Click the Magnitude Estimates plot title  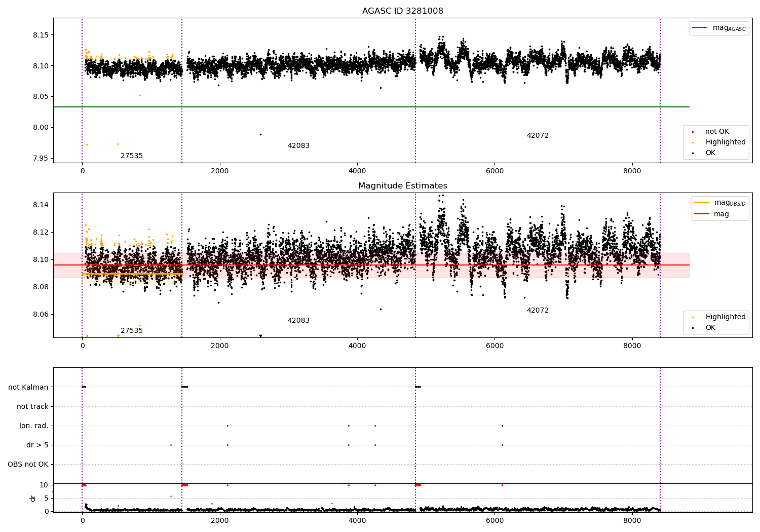402,186
